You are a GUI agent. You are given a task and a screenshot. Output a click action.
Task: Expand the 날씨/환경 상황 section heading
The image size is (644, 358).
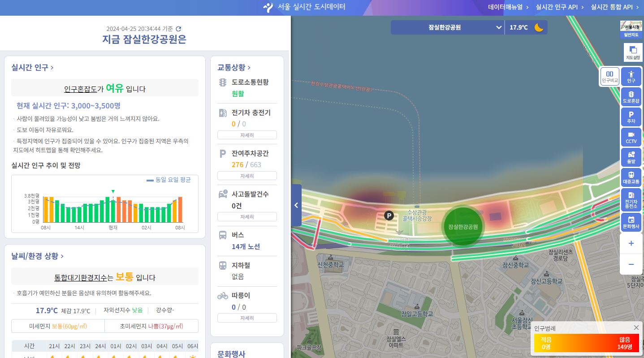(x=37, y=256)
